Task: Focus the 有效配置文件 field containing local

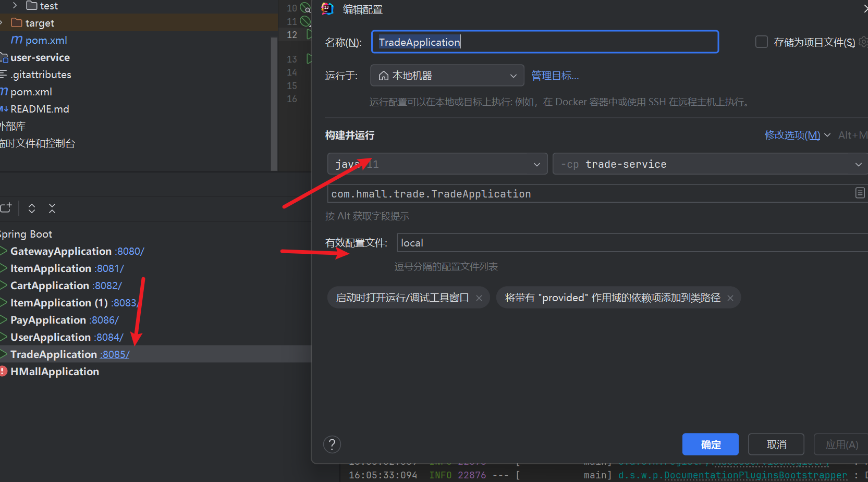Action: tap(632, 243)
